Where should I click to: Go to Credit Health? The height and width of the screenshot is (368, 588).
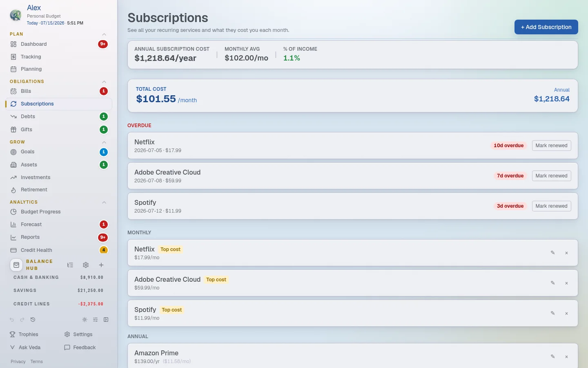point(59,250)
